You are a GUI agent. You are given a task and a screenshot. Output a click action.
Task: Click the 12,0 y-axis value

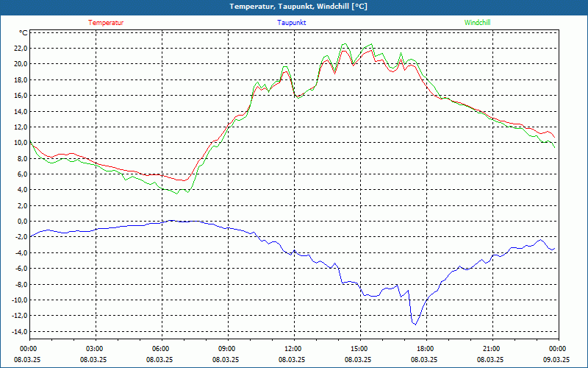[21, 127]
